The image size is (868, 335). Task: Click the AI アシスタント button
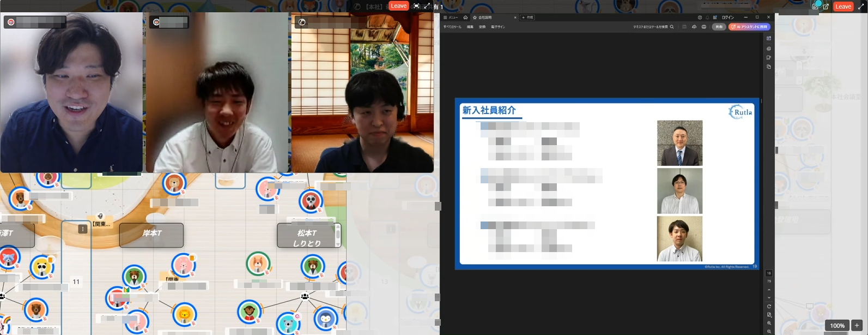tap(749, 27)
